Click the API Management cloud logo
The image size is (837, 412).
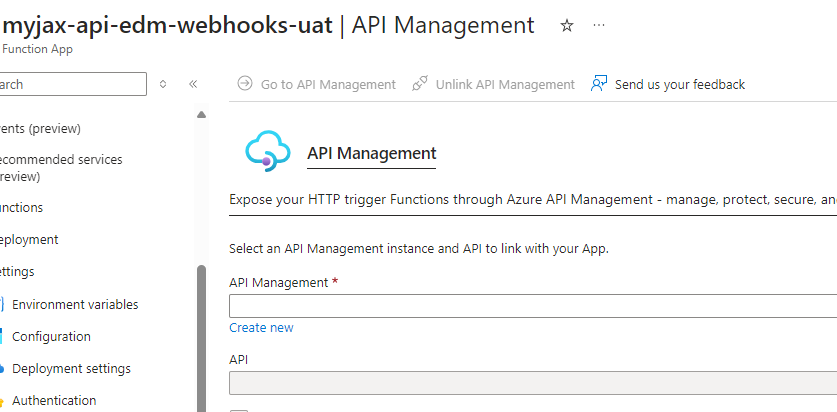(267, 152)
